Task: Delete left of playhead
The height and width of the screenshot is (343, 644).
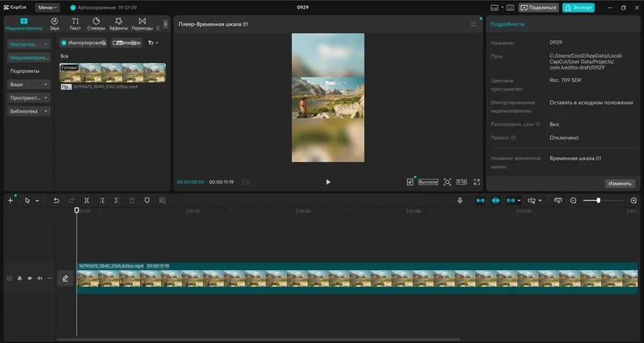Action: [x=102, y=200]
